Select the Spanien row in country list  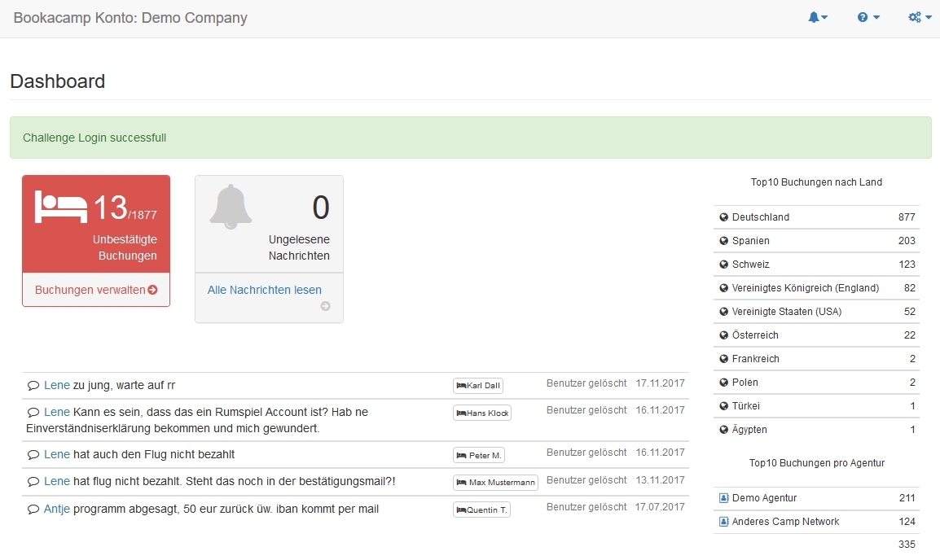tap(815, 241)
